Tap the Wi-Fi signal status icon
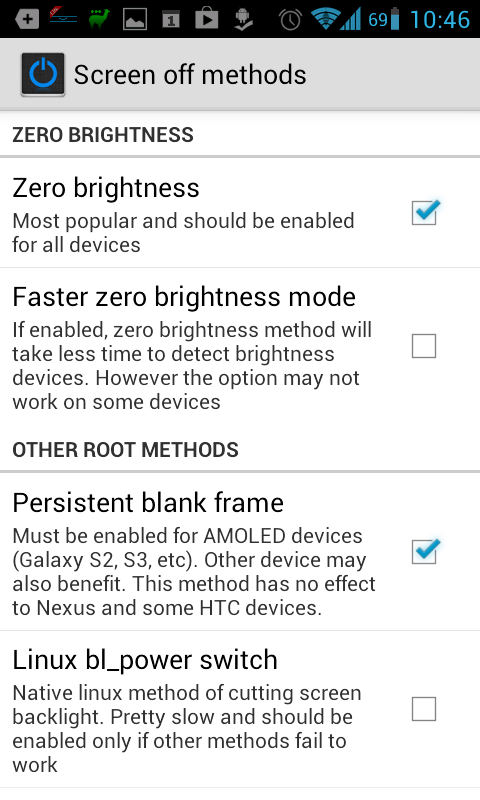The image size is (480, 800). pyautogui.click(x=324, y=19)
